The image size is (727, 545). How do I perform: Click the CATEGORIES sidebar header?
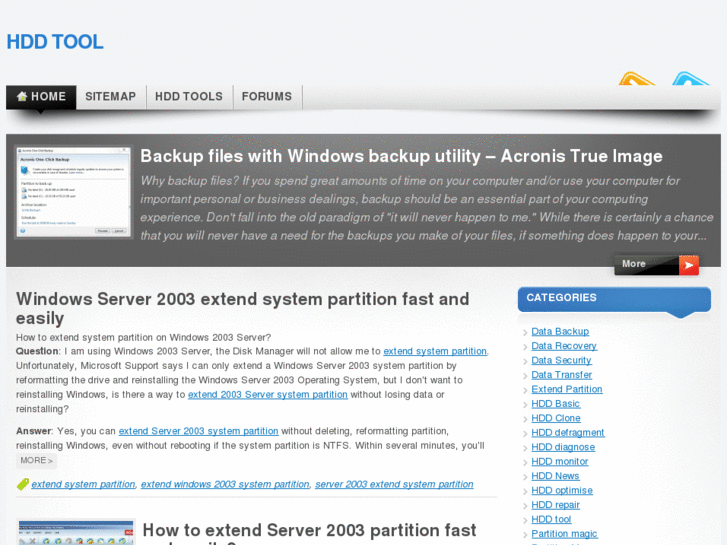(x=614, y=299)
